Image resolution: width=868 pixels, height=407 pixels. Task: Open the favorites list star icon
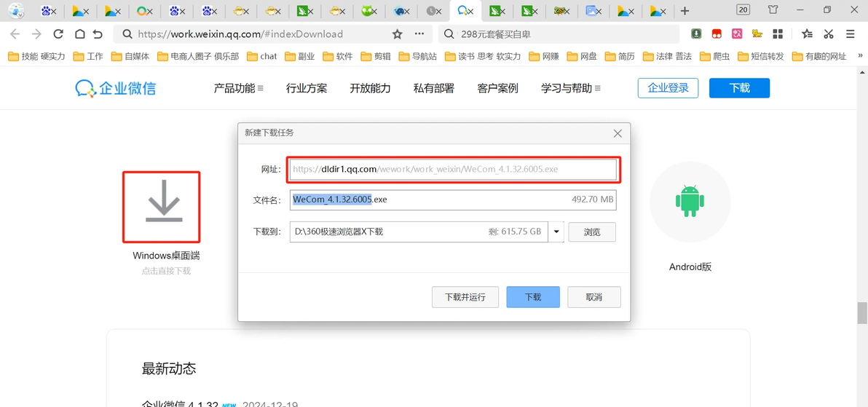coord(807,33)
